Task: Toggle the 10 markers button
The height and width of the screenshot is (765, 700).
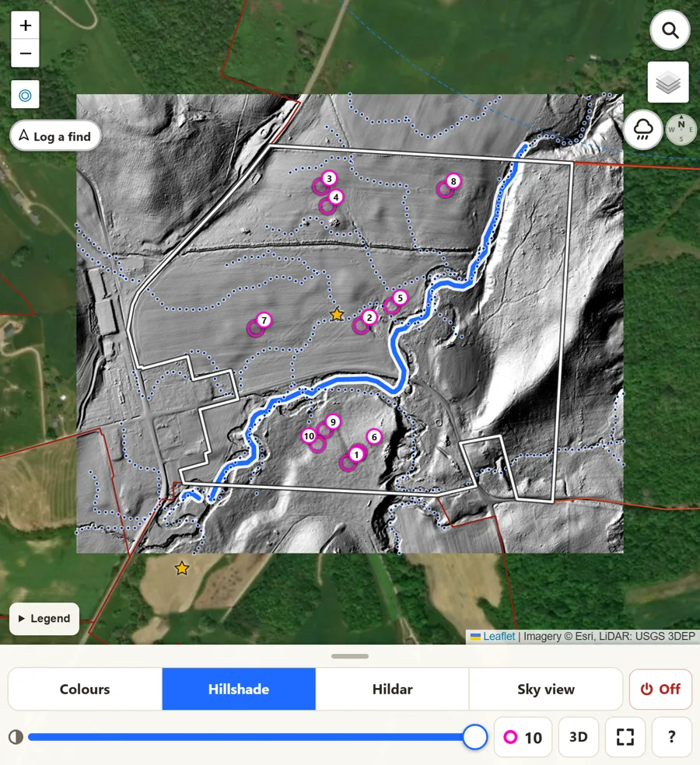Action: [523, 737]
